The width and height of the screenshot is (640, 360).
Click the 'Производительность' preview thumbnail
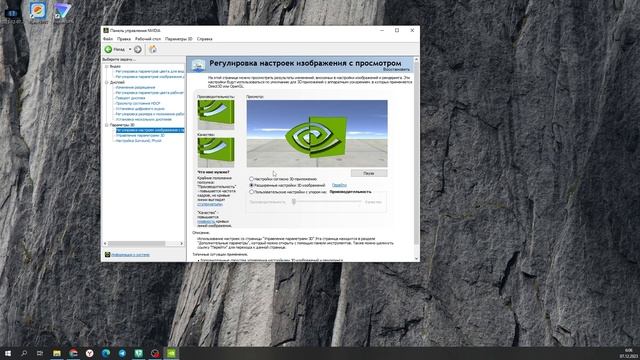pos(216,115)
